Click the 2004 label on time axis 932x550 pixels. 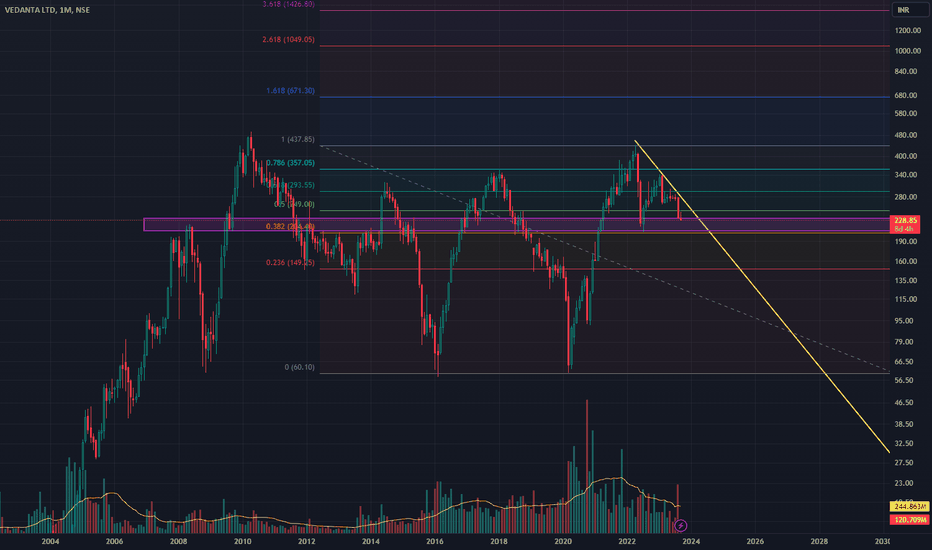[50, 542]
